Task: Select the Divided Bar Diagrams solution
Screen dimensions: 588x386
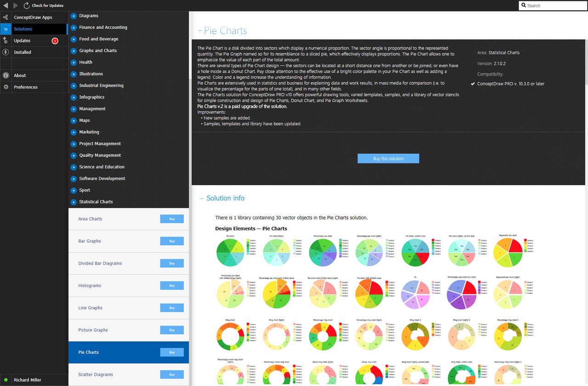Action: [100, 263]
